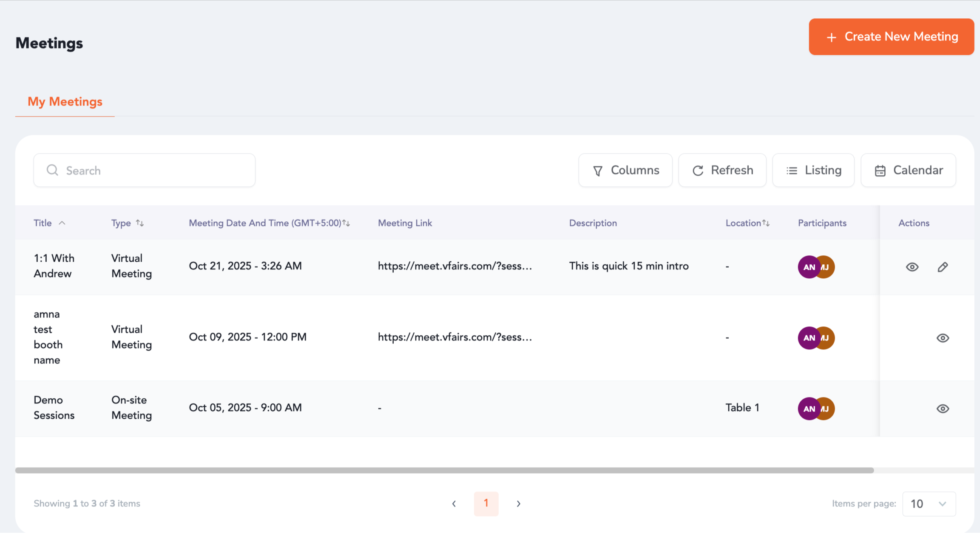The image size is (980, 543).
Task: Sort by Meeting Date And Time column
Action: (x=346, y=223)
